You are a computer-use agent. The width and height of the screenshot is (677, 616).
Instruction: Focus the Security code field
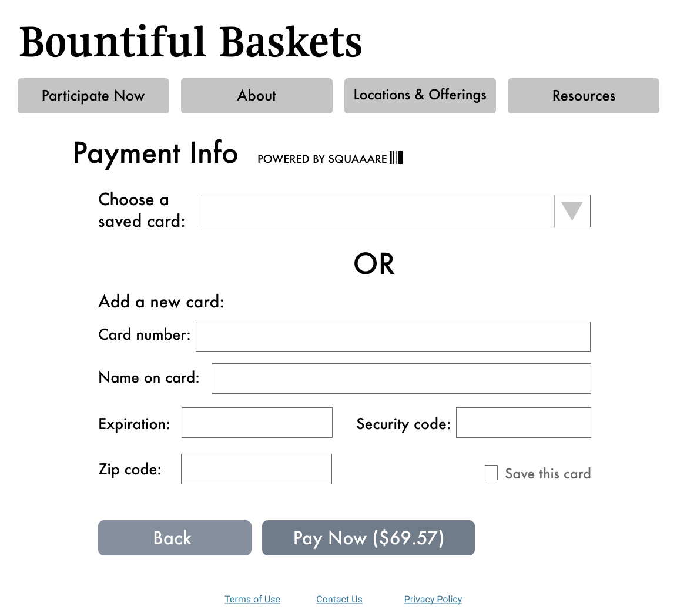pyautogui.click(x=523, y=423)
